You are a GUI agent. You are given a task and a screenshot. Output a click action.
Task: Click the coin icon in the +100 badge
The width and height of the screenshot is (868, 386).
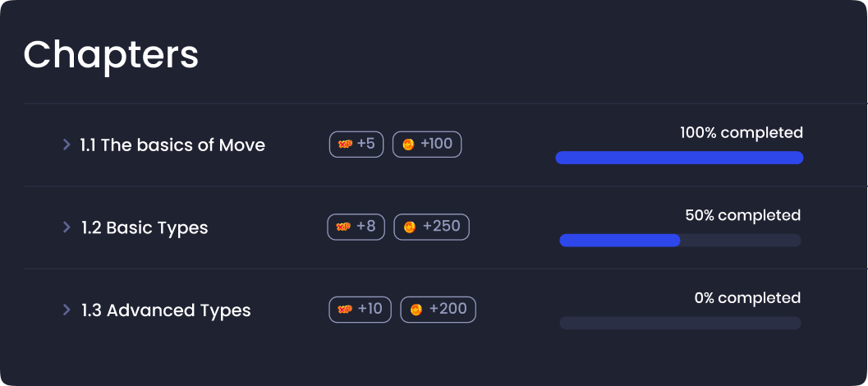tap(408, 145)
